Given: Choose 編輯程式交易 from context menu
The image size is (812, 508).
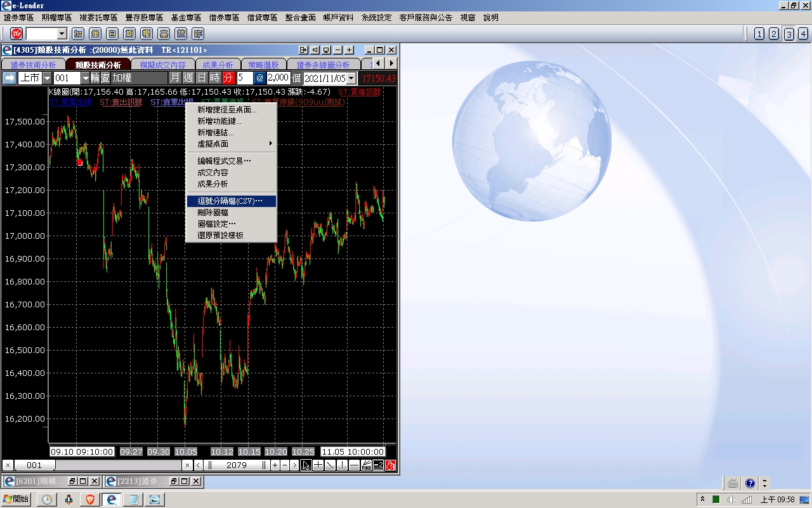Looking at the screenshot, I should [x=232, y=161].
